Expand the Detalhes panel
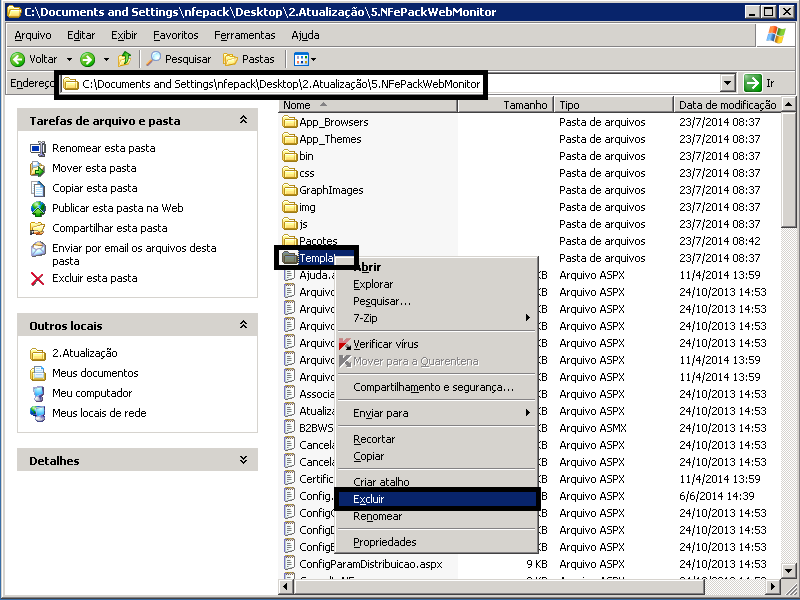Image resolution: width=800 pixels, height=600 pixels. 242,460
